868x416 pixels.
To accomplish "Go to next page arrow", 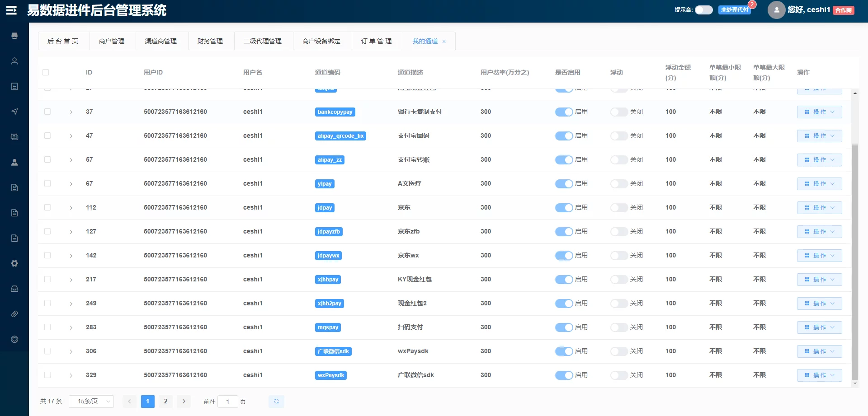I will click(184, 401).
